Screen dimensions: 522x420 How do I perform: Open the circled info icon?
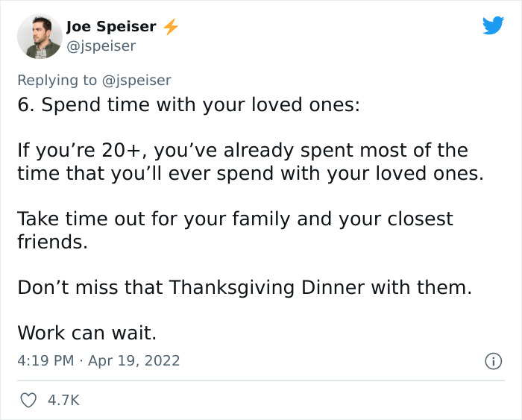coord(493,361)
